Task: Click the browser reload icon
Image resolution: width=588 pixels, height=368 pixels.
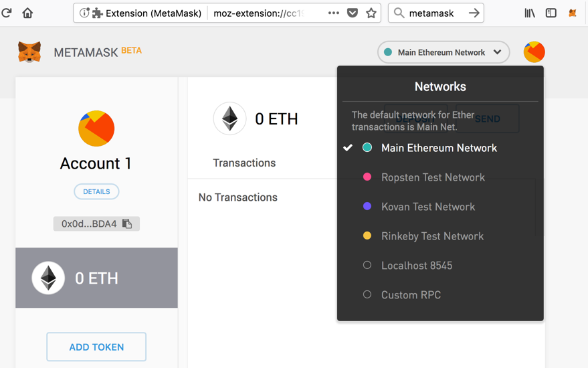Action: coord(7,13)
